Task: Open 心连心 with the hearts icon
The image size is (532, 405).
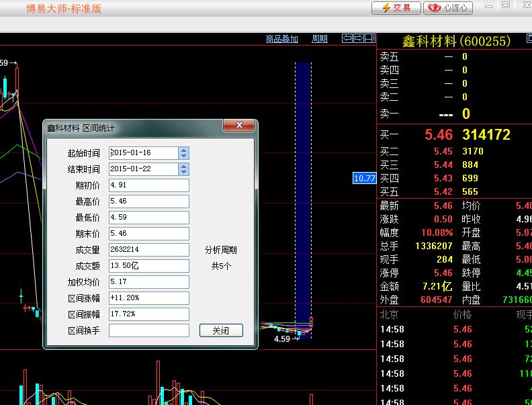Action: pyautogui.click(x=449, y=8)
